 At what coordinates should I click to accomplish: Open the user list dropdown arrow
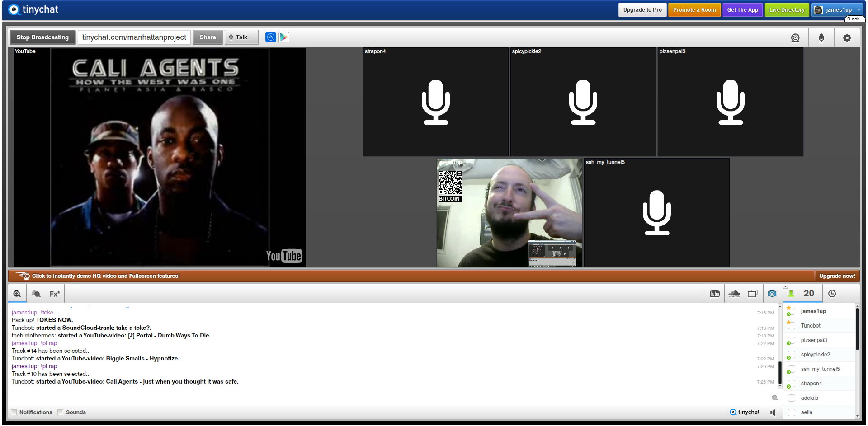coord(785,286)
